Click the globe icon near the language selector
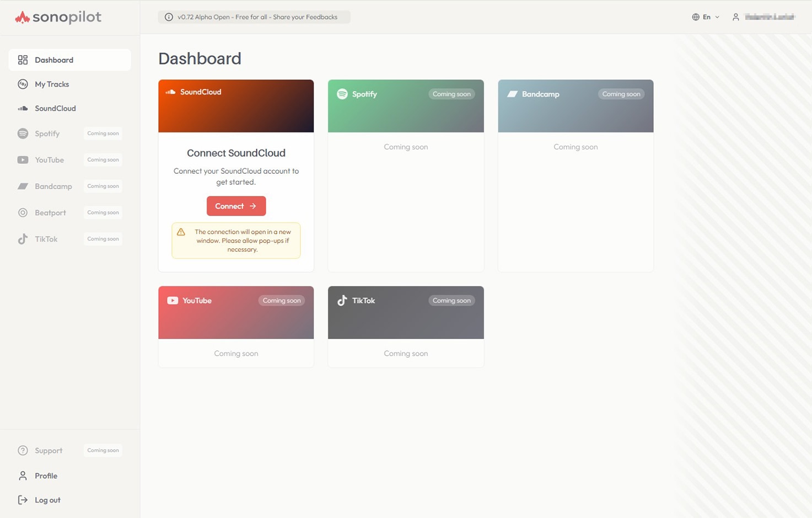This screenshot has height=518, width=812. [695, 17]
